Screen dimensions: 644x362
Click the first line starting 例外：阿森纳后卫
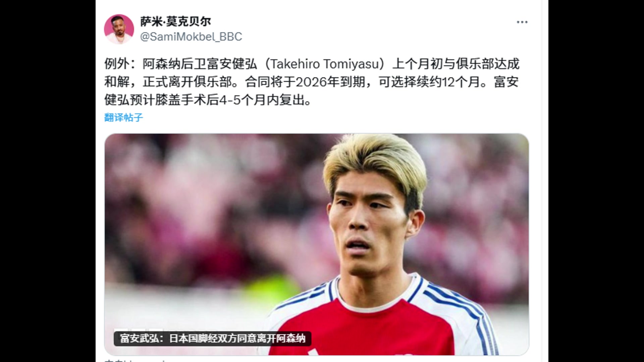tap(312, 64)
